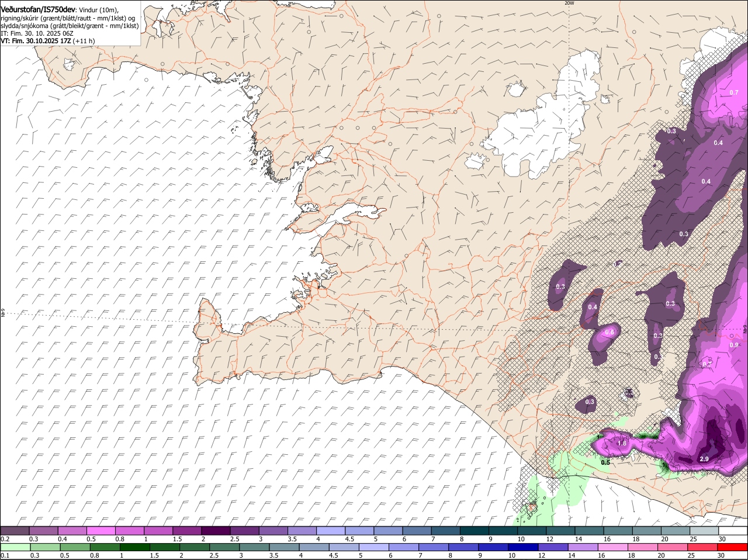Click the snow-scale swatch labeled 2.5
The width and height of the screenshot is (748, 560).
coord(244,531)
